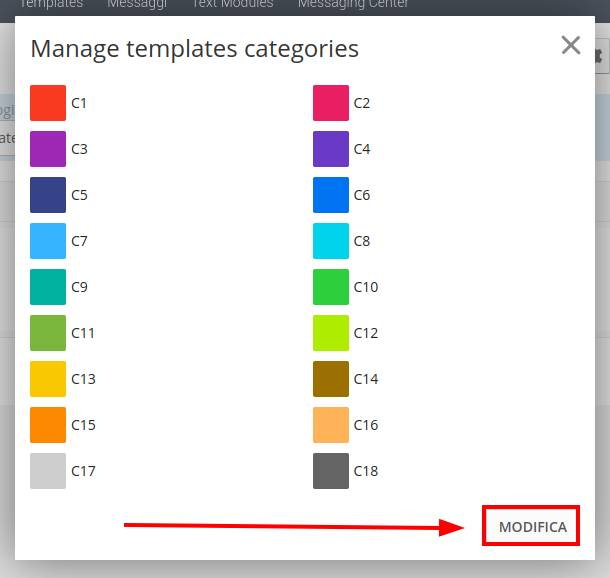
Task: Pick the violet C4 category swatch
Action: pos(331,149)
